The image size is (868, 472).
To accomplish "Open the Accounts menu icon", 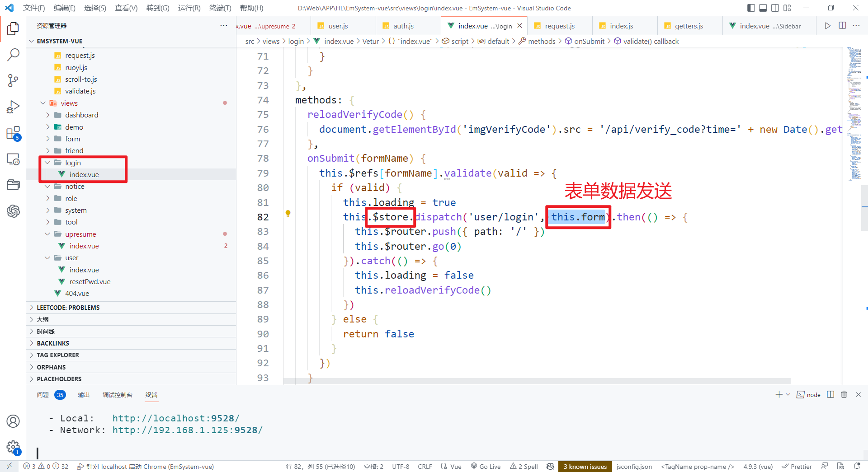I will click(13, 421).
